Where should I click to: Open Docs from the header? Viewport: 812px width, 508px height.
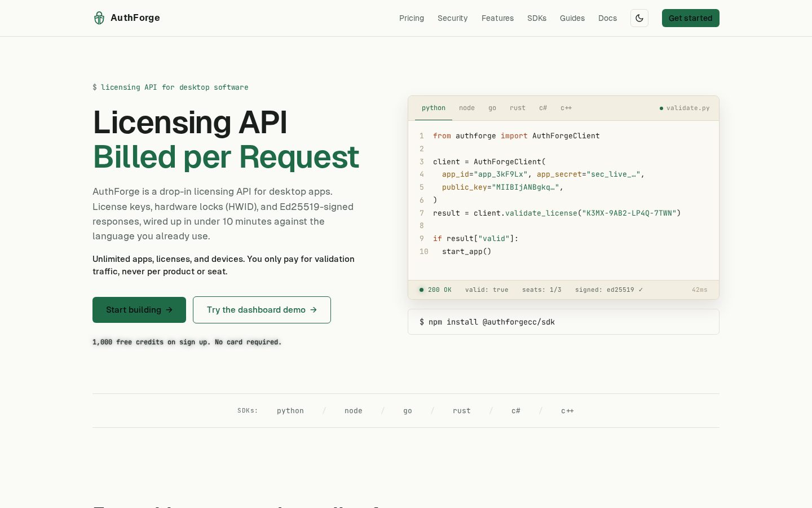[x=607, y=18]
